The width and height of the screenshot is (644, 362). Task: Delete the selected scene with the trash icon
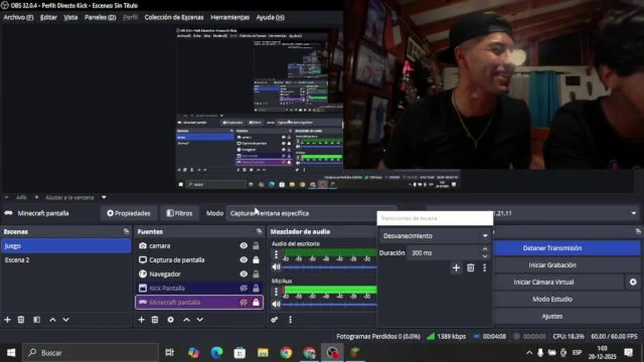coord(21,320)
